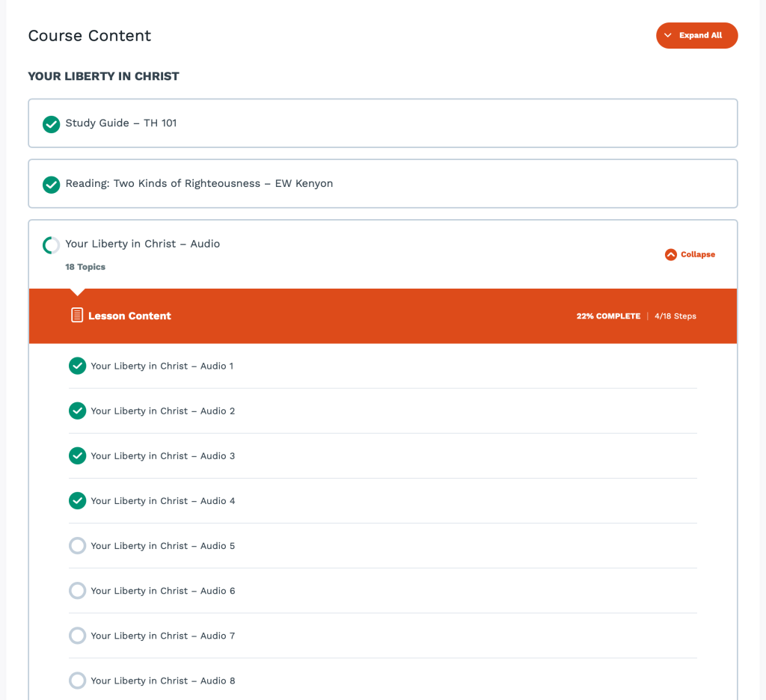Click the green checkmark beside Two Kinds of Righteousness

pos(51,184)
